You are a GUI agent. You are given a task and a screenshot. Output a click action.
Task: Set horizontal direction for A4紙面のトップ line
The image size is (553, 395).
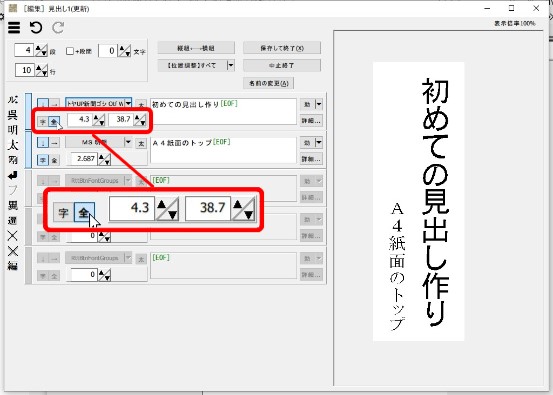pos(54,143)
